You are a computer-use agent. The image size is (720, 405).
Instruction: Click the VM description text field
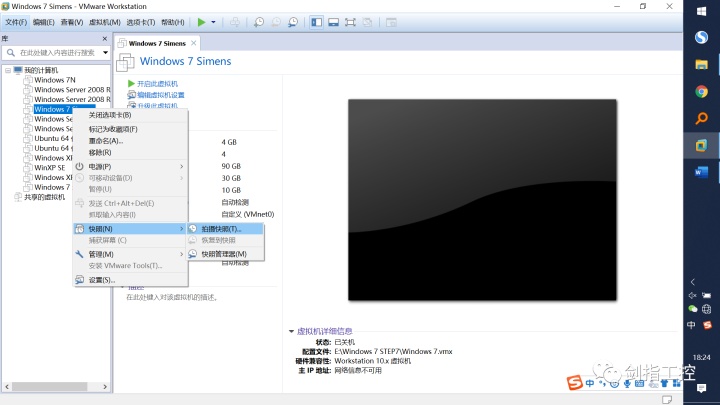172,298
